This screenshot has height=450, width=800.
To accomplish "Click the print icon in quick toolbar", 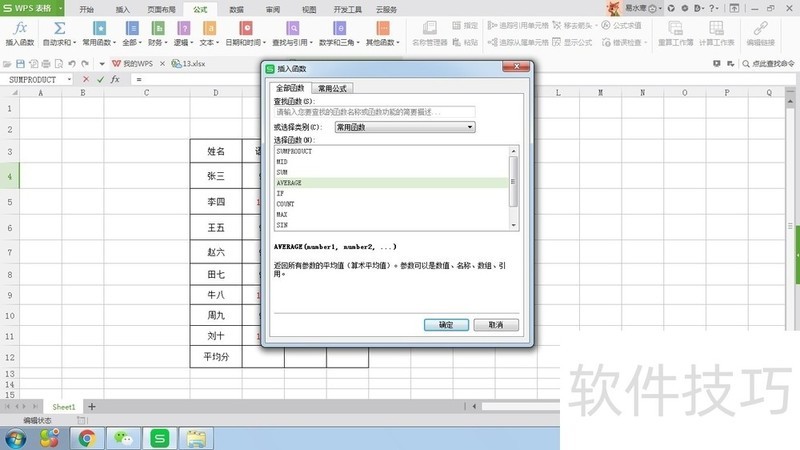I will point(46,64).
